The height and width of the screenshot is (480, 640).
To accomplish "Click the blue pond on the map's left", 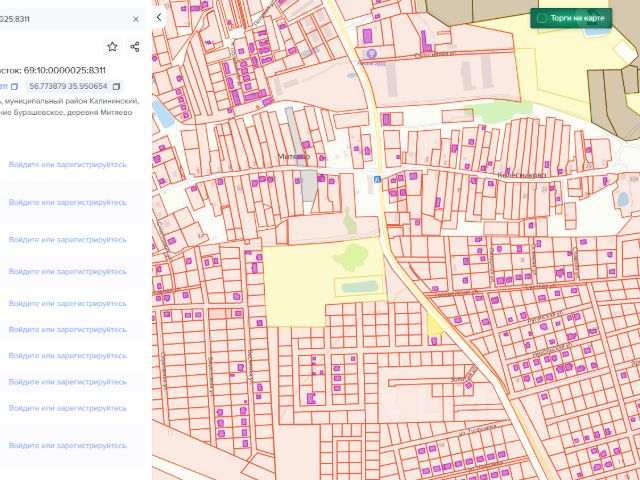I will [162, 113].
